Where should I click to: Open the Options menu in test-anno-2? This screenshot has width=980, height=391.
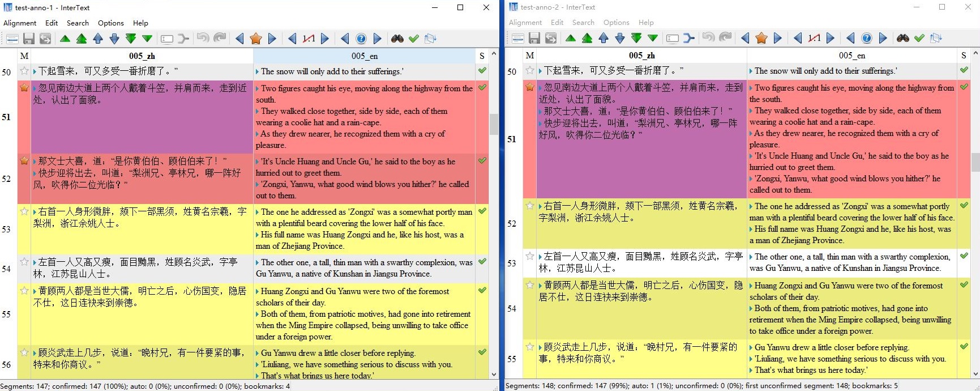[x=616, y=23]
